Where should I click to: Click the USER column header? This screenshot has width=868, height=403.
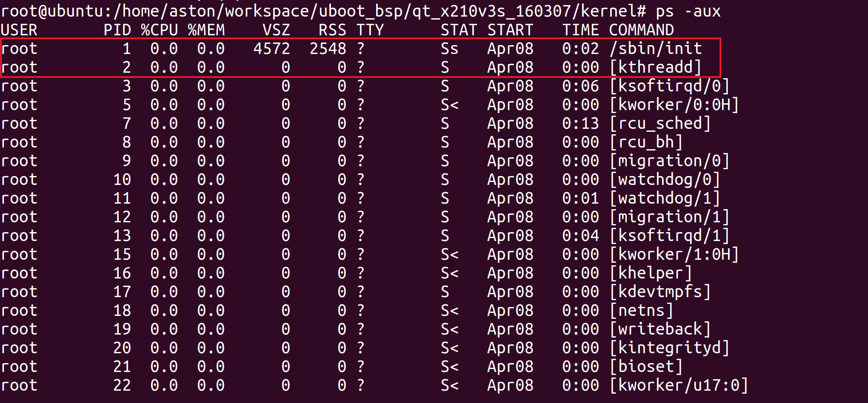pos(19,30)
